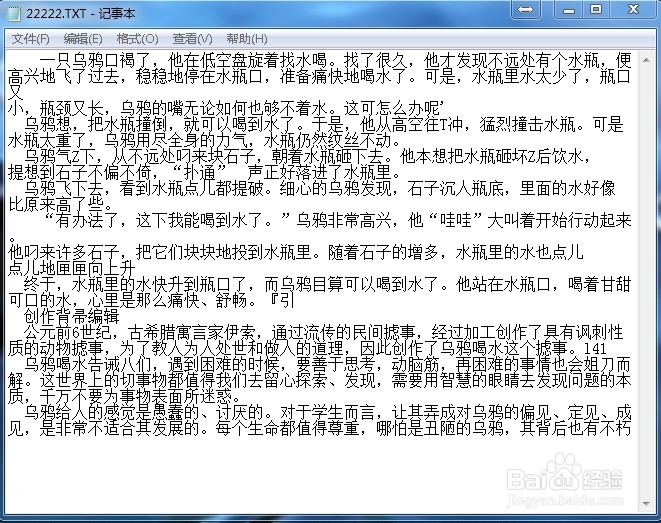
Task: Click the line starting 质的动物故事
Action: tap(307, 349)
